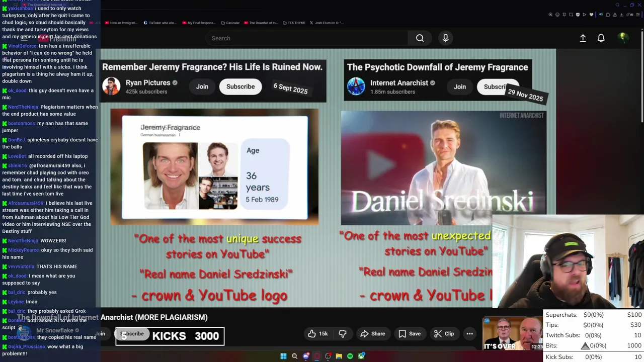This screenshot has width=644, height=362.
Task: Open File Explorer from the taskbar
Action: click(339, 356)
